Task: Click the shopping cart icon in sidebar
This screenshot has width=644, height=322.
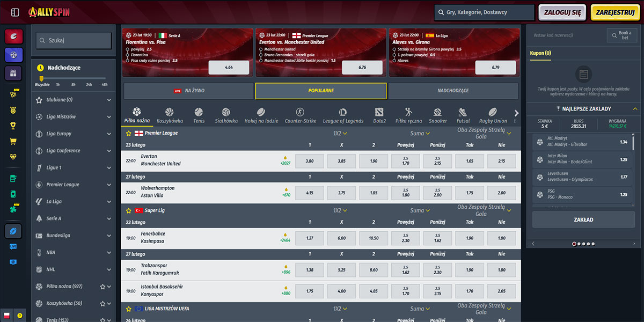Action: (x=14, y=142)
